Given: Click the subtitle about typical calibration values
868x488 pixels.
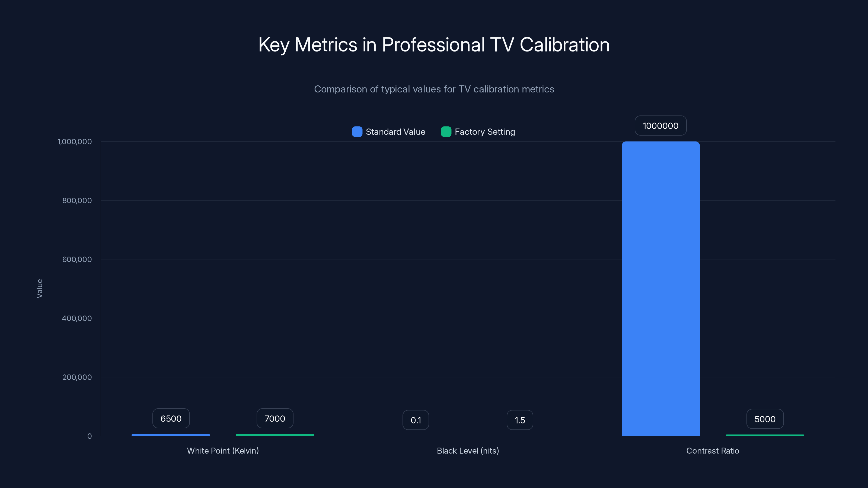Looking at the screenshot, I should 434,89.
